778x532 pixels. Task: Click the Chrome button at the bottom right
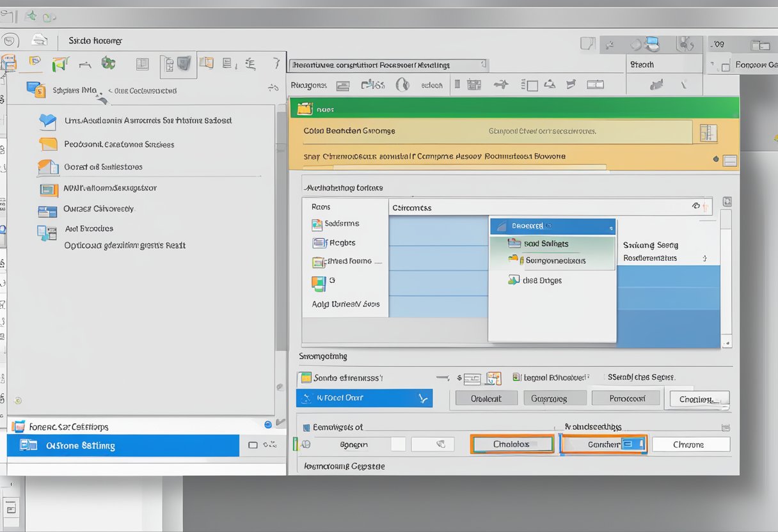coord(691,444)
